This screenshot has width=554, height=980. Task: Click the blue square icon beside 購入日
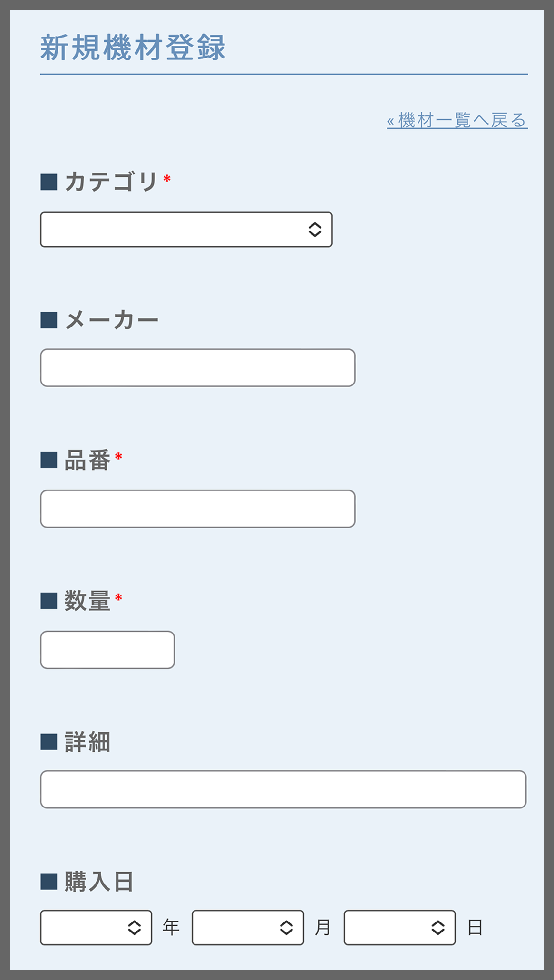pyautogui.click(x=49, y=882)
